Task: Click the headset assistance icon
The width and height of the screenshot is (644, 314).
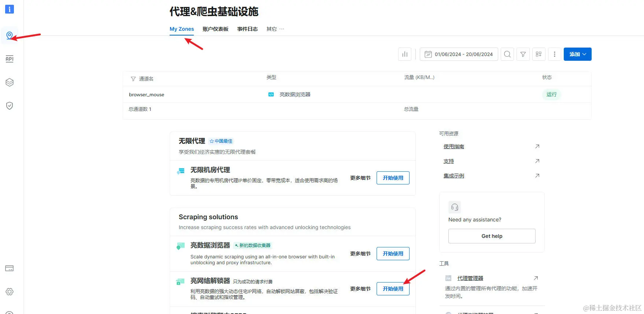Action: [x=455, y=207]
